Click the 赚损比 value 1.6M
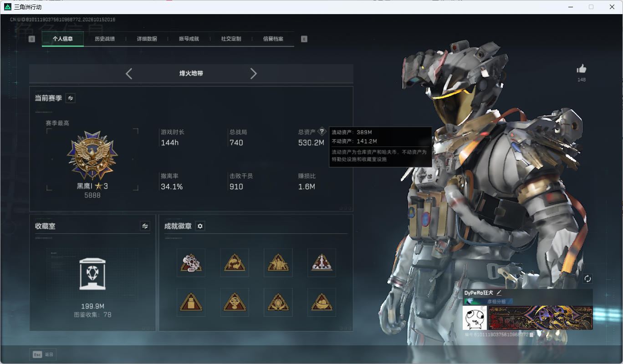The width and height of the screenshot is (623, 364). click(x=306, y=187)
